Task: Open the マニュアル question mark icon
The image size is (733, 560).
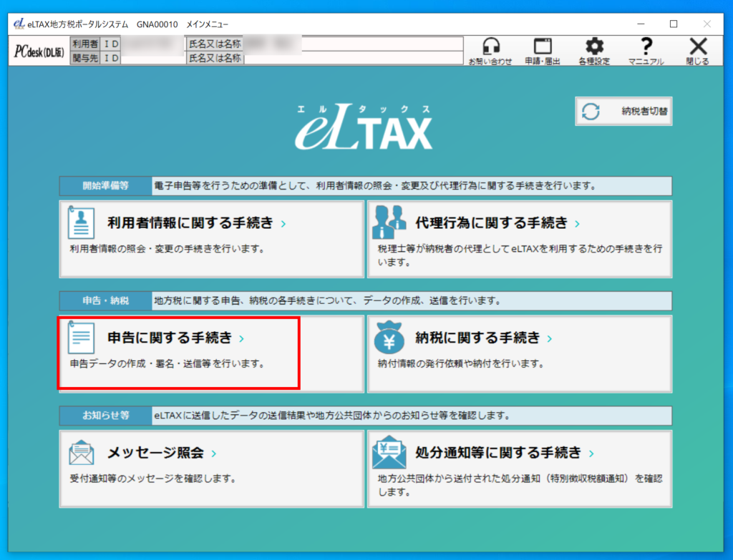Action: [x=646, y=47]
